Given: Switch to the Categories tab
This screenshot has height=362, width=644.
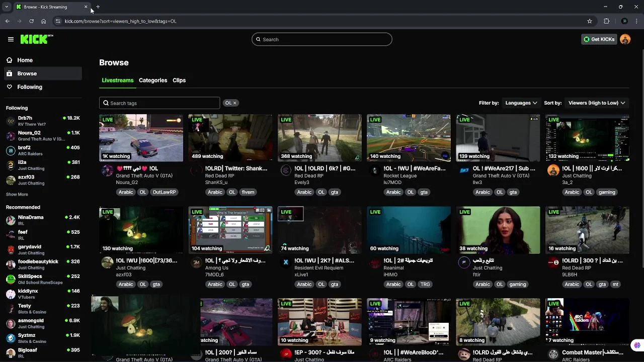Looking at the screenshot, I should (x=153, y=80).
